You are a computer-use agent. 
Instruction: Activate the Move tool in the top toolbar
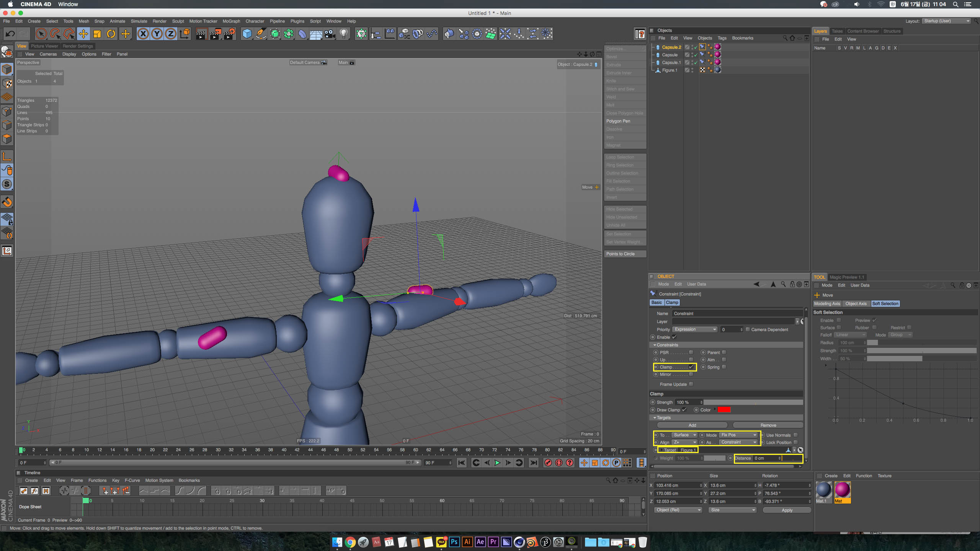click(83, 34)
